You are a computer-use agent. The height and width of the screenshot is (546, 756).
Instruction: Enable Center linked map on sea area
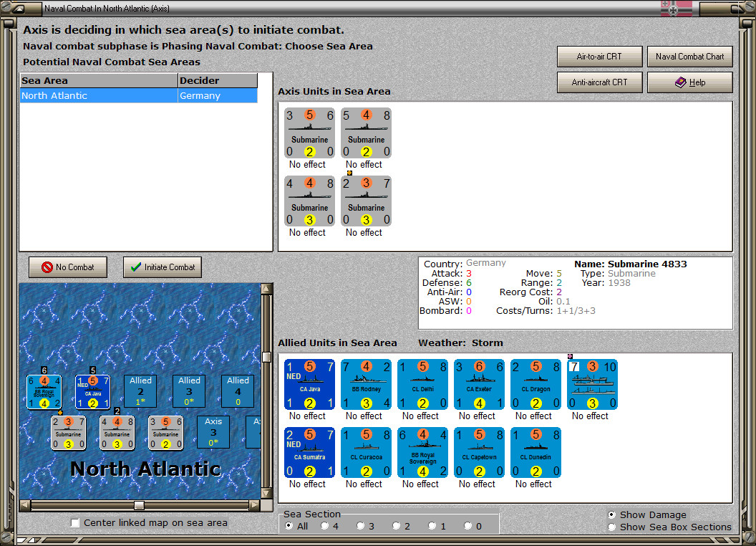click(x=75, y=523)
